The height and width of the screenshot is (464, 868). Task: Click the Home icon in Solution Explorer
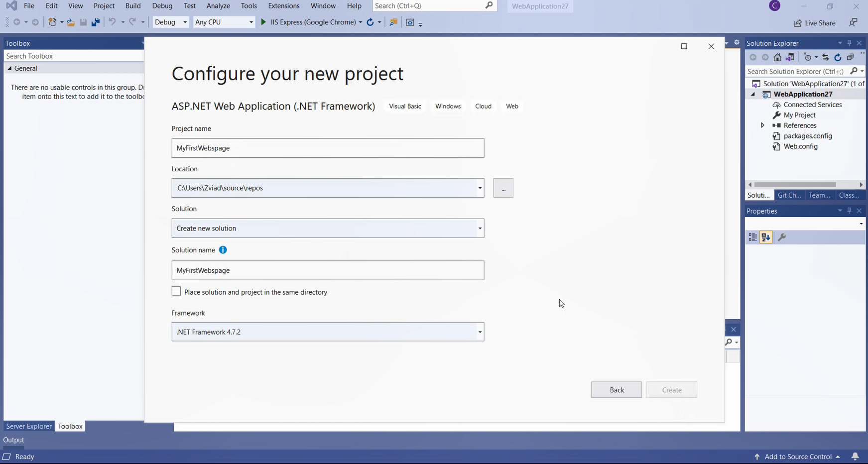777,57
